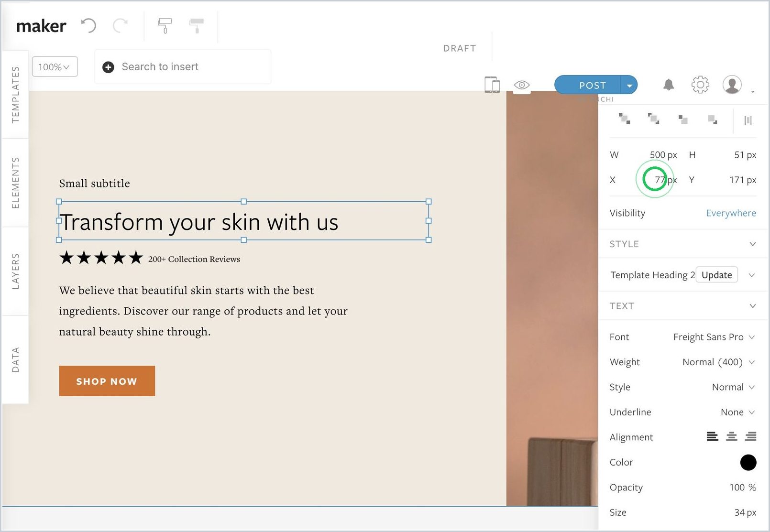Align text left
This screenshot has height=532, width=770.
712,436
